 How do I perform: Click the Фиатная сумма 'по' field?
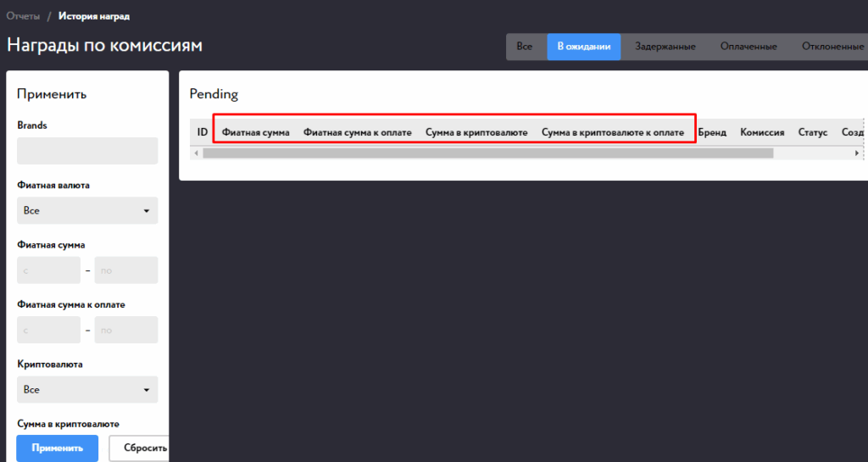pyautogui.click(x=126, y=270)
